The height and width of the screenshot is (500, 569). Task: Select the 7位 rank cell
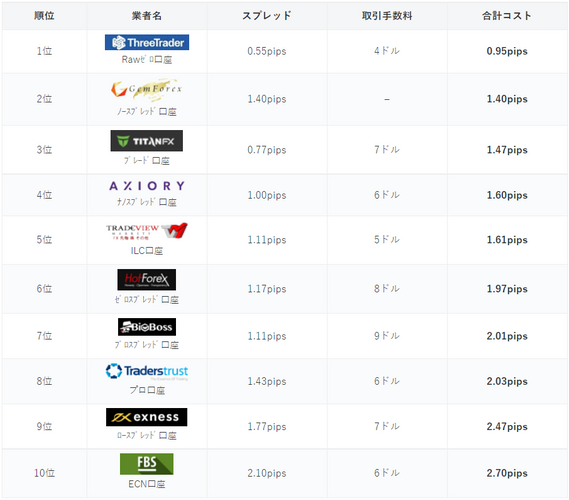click(44, 336)
